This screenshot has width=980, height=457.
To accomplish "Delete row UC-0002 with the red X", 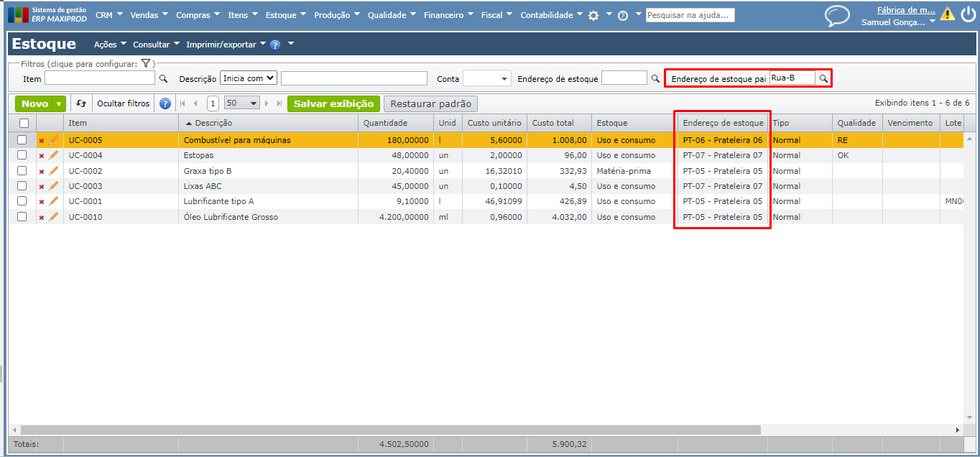I will [42, 172].
